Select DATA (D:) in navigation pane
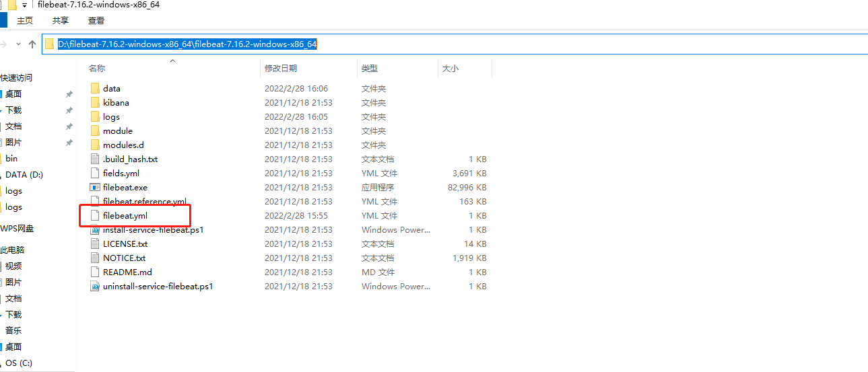Image resolution: width=868 pixels, height=372 pixels. tap(25, 175)
